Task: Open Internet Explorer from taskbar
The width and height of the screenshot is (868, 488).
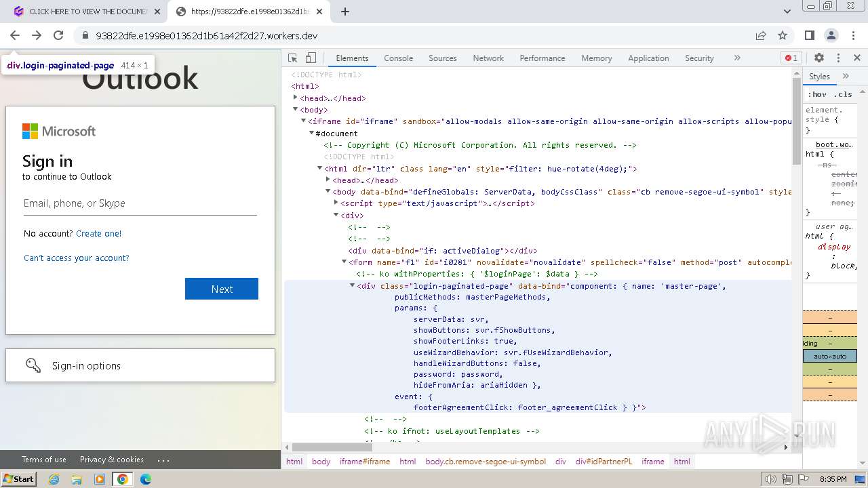Action: click(x=54, y=479)
